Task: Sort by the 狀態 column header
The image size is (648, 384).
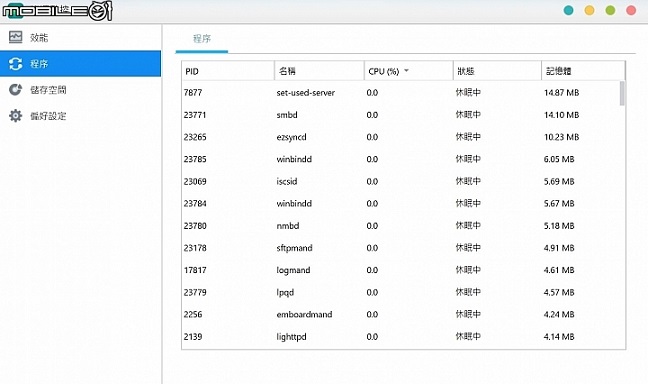Action: 497,71
